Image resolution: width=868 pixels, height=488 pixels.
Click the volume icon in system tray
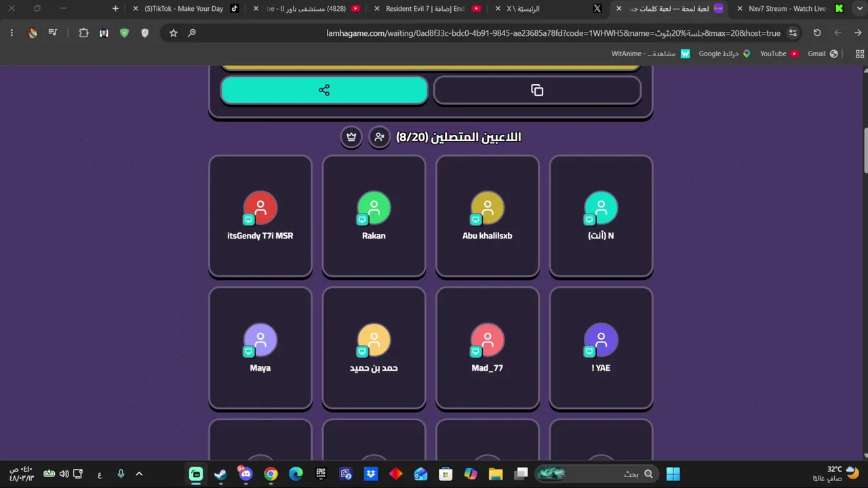[x=64, y=474]
